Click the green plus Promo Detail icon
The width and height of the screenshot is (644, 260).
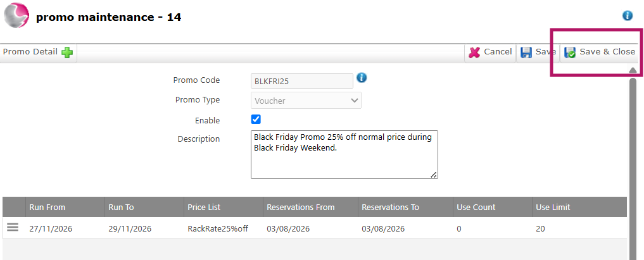pos(67,53)
